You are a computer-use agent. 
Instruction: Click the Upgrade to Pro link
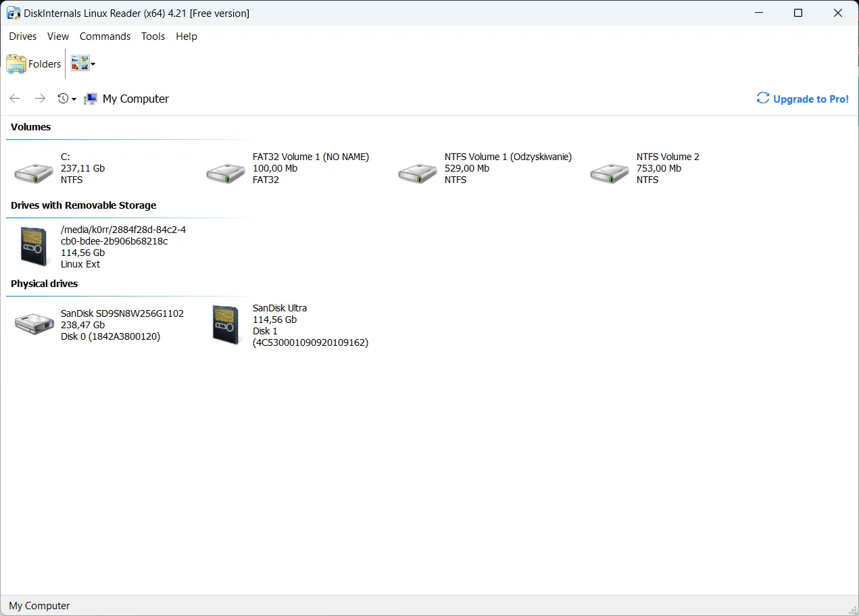[x=803, y=99]
